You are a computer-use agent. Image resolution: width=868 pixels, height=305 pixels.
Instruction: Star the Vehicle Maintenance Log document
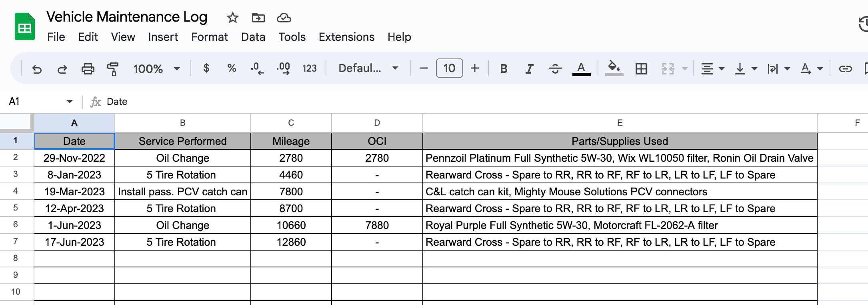pyautogui.click(x=232, y=18)
